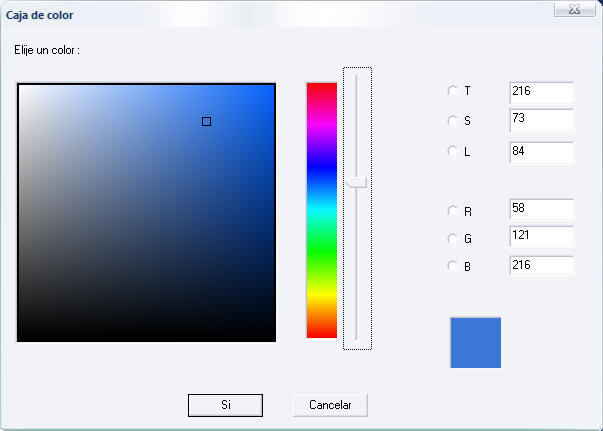Select the G radio button

(453, 239)
